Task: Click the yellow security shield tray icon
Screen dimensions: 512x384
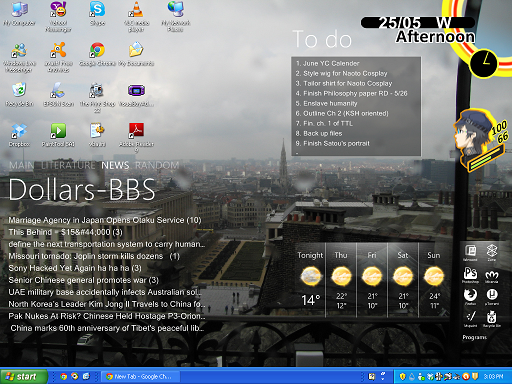Action: [x=402, y=377]
